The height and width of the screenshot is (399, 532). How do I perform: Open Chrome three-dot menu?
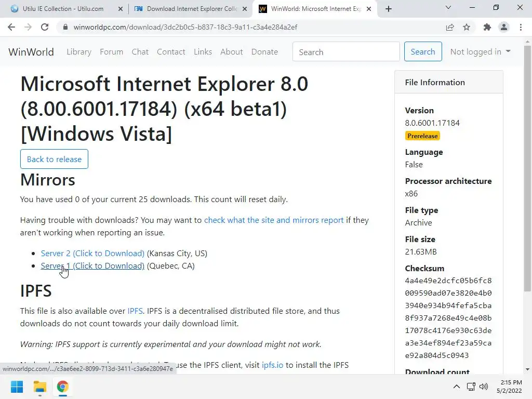coord(521,27)
